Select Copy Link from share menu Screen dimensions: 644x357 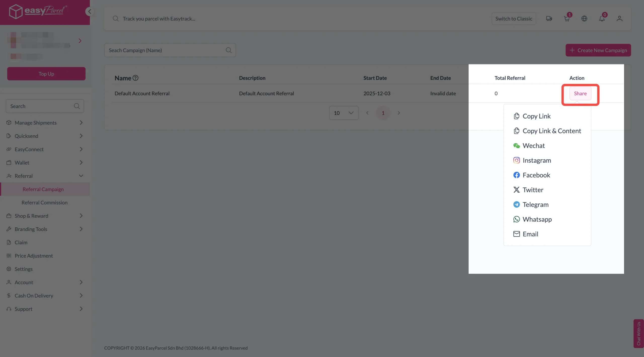(x=536, y=116)
